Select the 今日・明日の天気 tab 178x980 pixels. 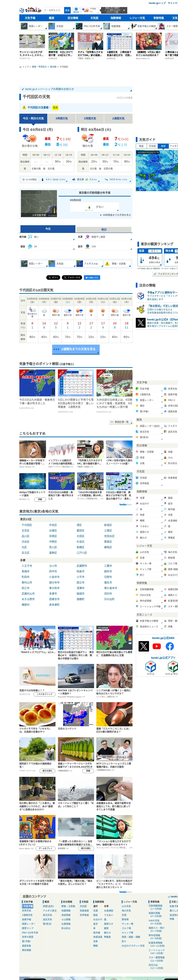pos(33,118)
